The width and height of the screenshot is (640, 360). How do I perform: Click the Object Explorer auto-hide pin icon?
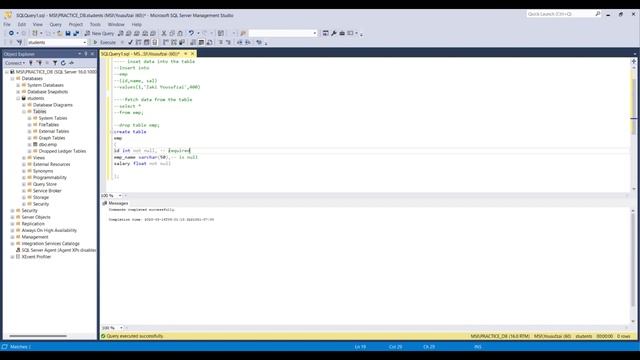click(x=86, y=54)
